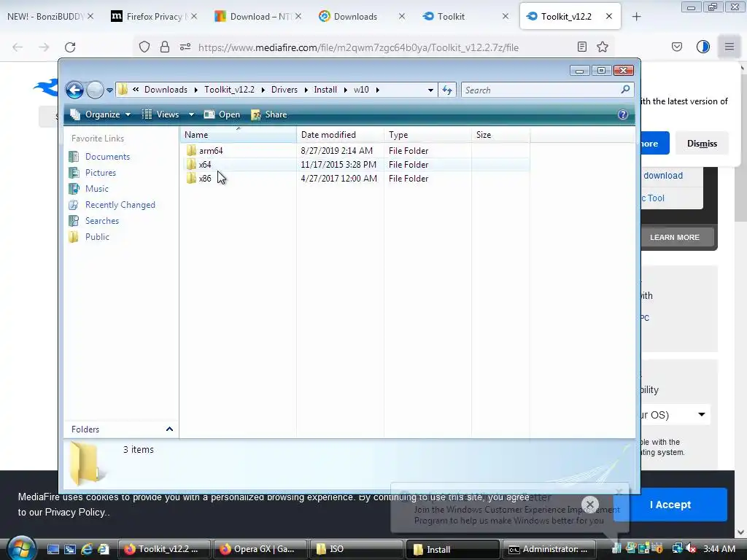Click Open in the Explorer toolbar
The height and width of the screenshot is (560, 747).
222,114
